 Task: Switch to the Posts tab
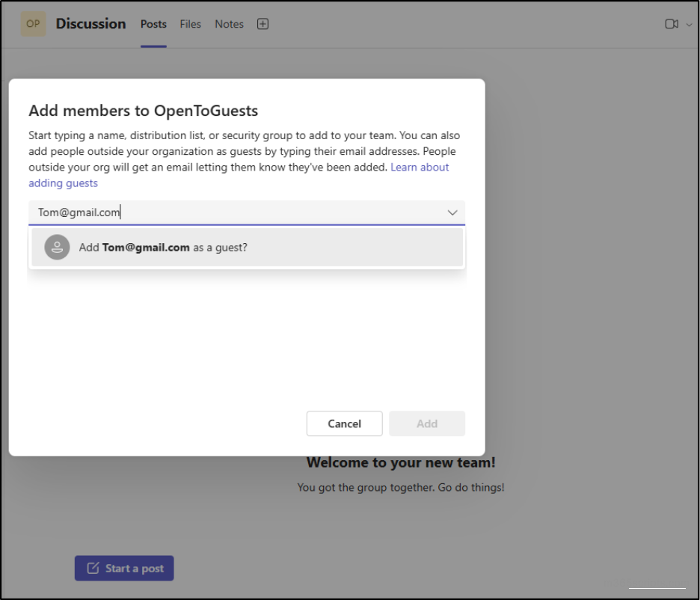tap(153, 24)
